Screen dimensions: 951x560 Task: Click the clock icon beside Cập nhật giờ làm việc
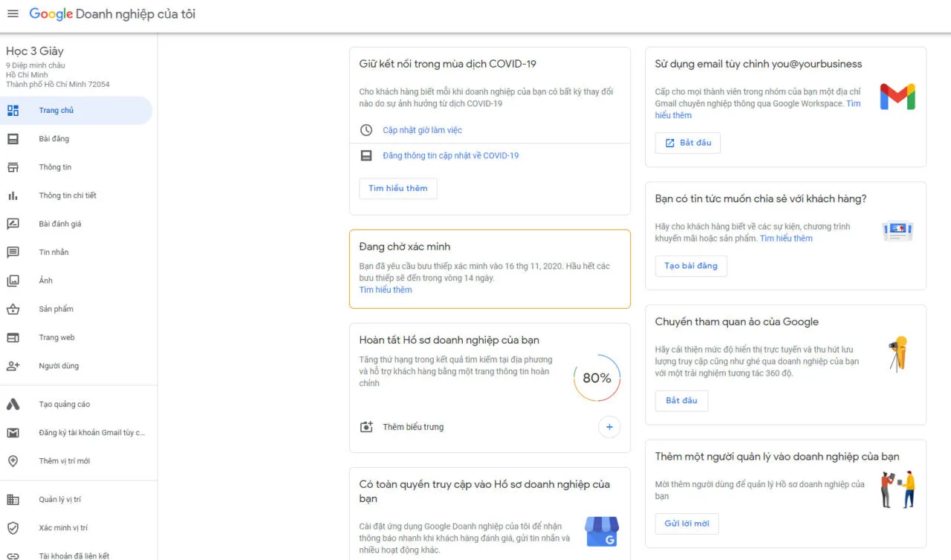366,130
